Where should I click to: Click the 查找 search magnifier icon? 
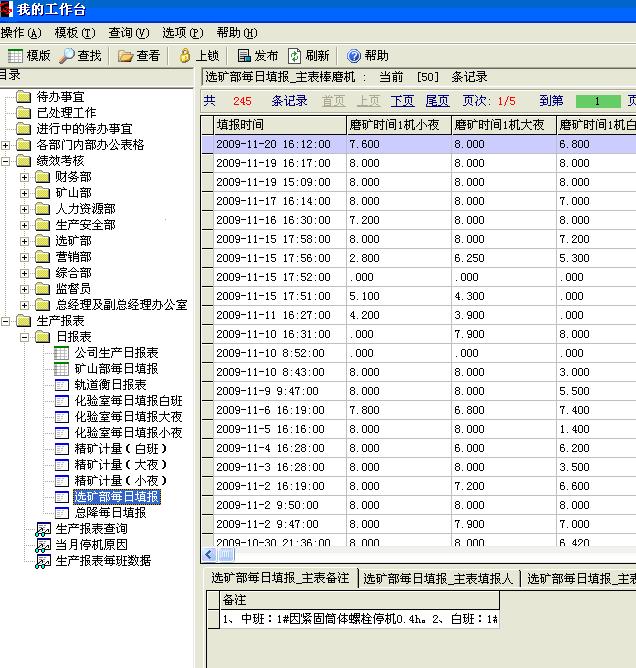pos(67,56)
